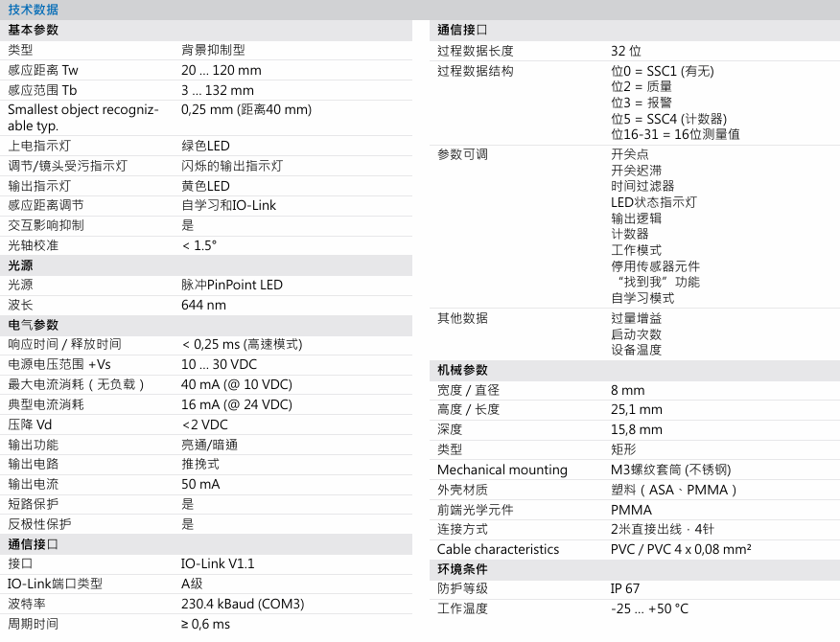Select the '交互影响抑制' row label
840x642 pixels.
pyautogui.click(x=45, y=225)
